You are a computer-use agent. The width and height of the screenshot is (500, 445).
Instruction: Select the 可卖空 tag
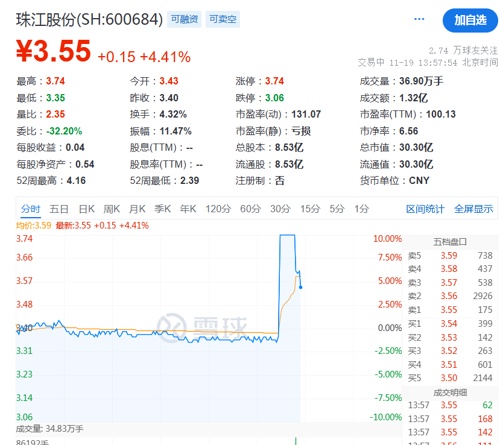tap(223, 19)
